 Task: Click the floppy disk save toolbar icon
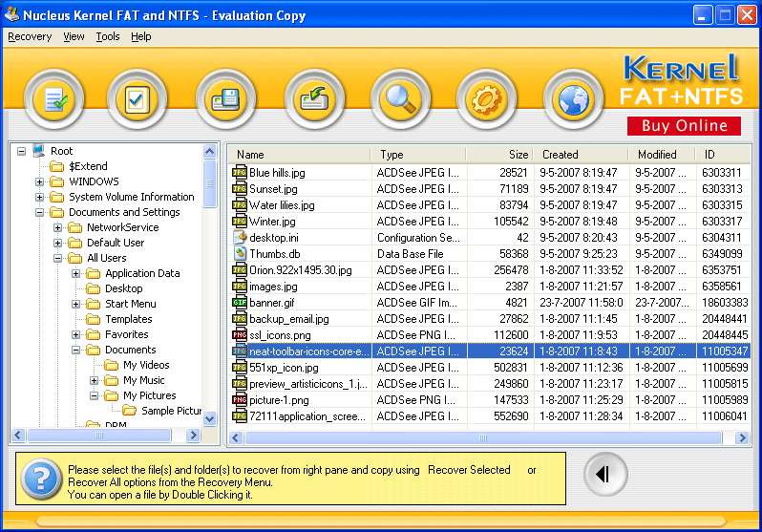(x=225, y=99)
